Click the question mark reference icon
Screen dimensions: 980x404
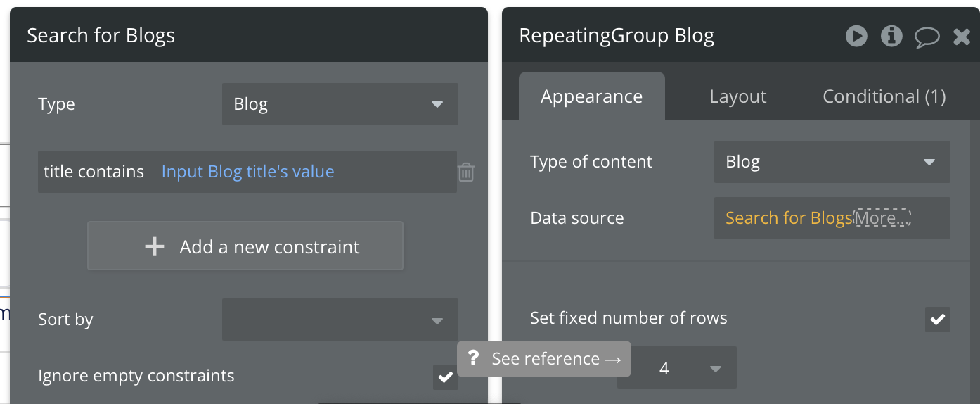tap(474, 358)
